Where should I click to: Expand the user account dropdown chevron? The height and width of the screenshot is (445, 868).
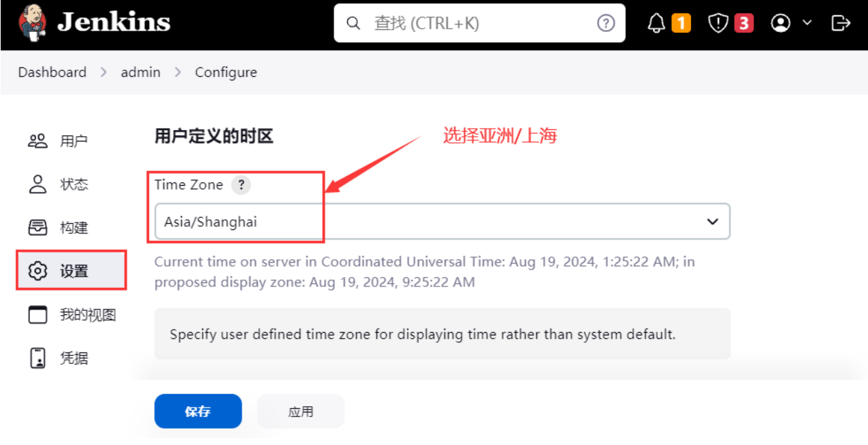tap(807, 22)
